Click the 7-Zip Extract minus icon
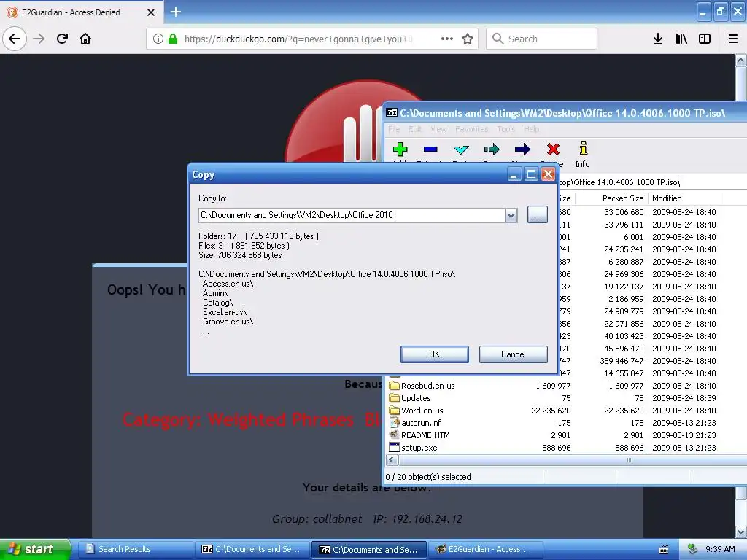Screen dimensions: 747x560 (x=430, y=149)
